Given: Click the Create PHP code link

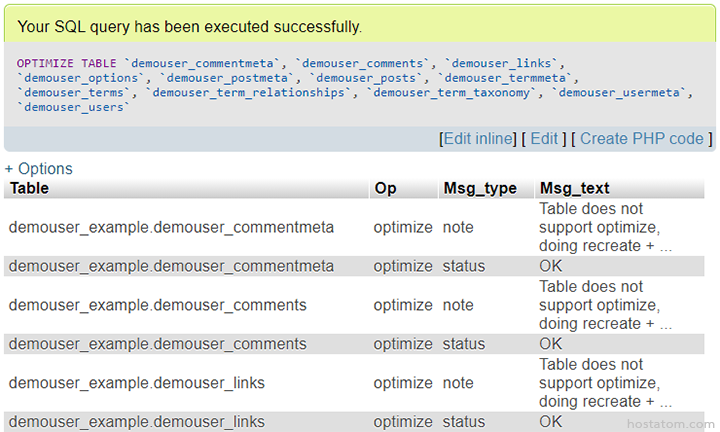Looking at the screenshot, I should tap(641, 139).
